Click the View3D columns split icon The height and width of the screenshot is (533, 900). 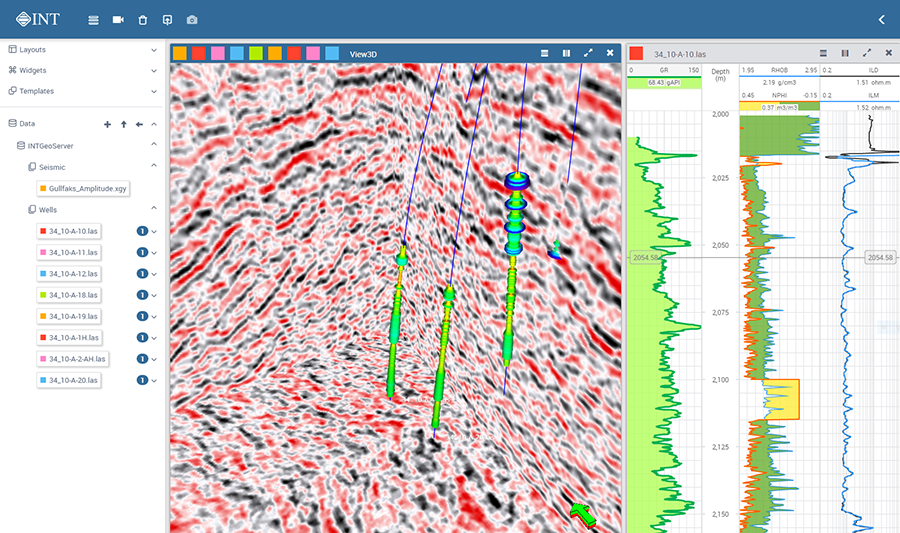567,53
